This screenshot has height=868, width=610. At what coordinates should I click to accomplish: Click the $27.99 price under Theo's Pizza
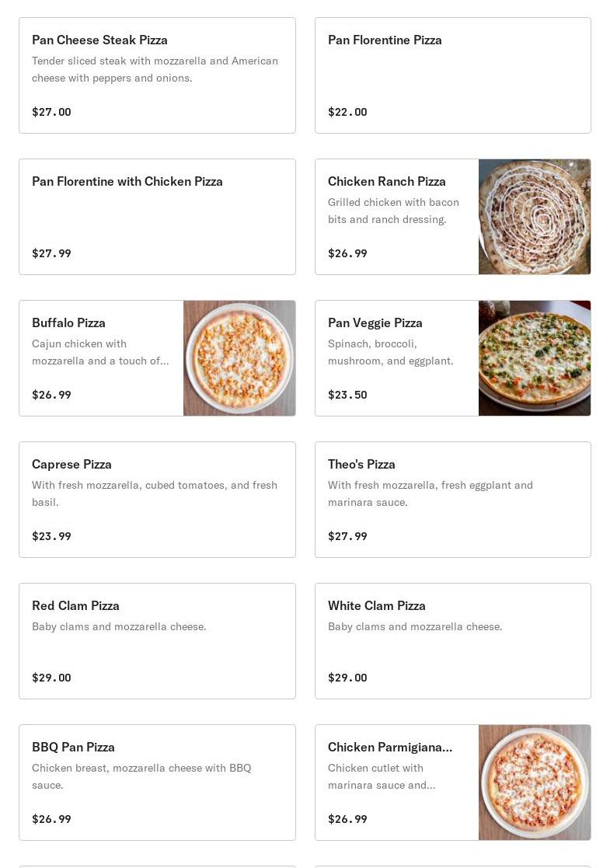[x=347, y=536]
